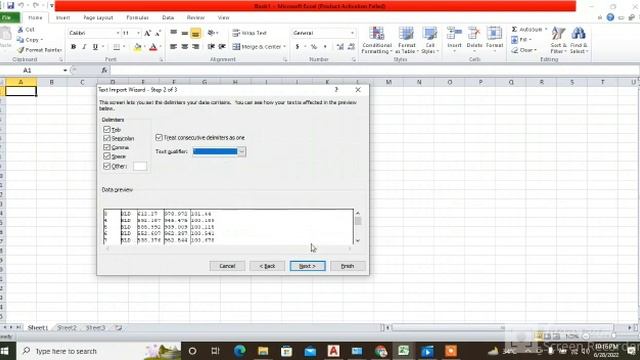
Task: Click the Format cells icon
Action: (494, 34)
